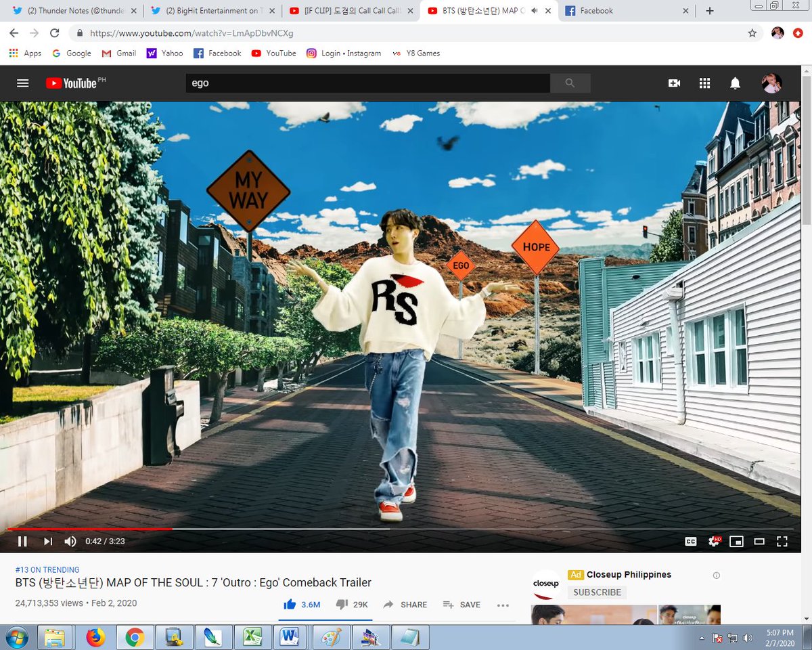Dislike the video with thumbs down
This screenshot has height=650, width=812.
pyautogui.click(x=352, y=605)
